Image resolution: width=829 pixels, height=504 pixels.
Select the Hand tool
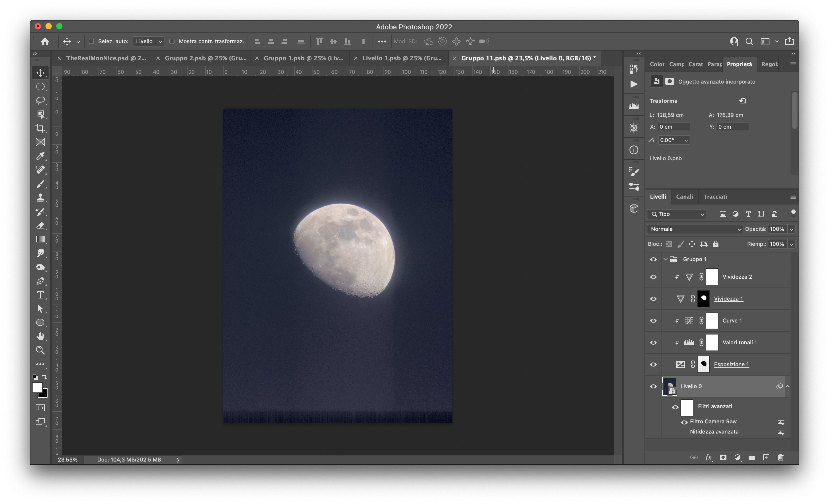tap(40, 336)
